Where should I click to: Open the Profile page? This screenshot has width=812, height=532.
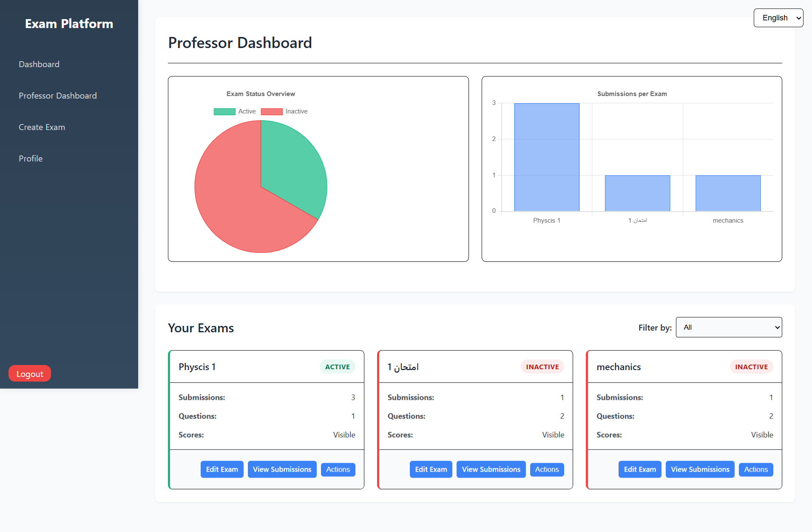30,158
